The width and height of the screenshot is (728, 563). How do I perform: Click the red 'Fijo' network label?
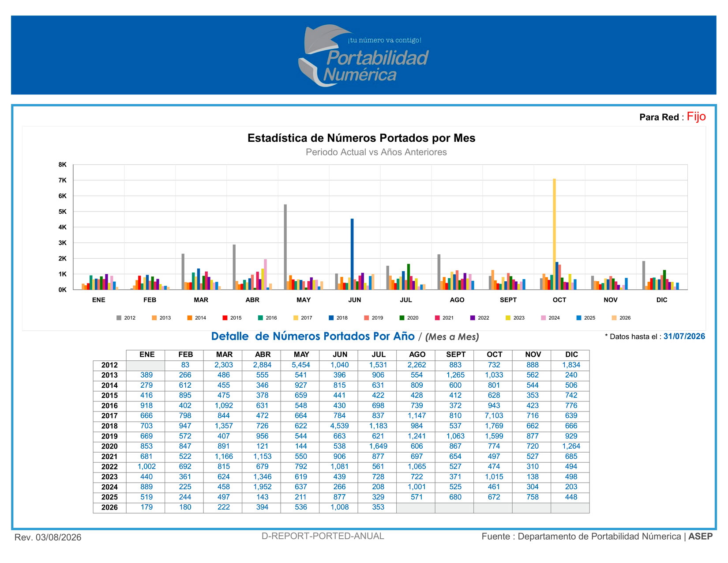(696, 117)
